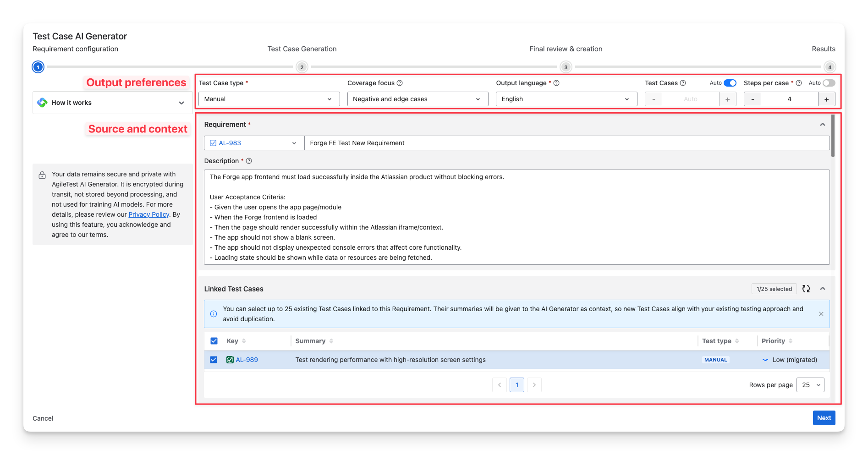Click the Next button

click(x=824, y=418)
